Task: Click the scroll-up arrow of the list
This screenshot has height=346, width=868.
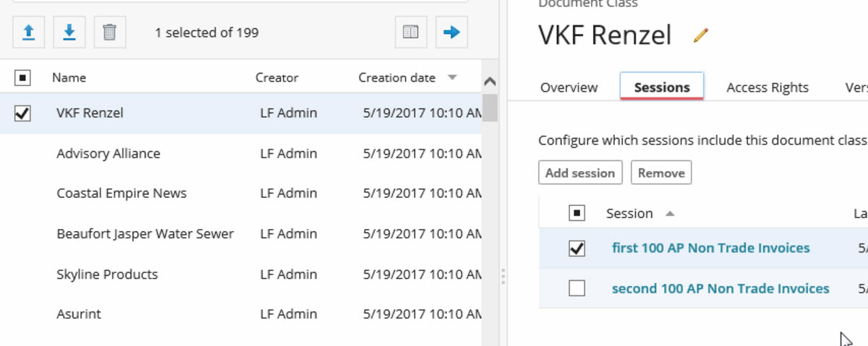Action: 490,82
